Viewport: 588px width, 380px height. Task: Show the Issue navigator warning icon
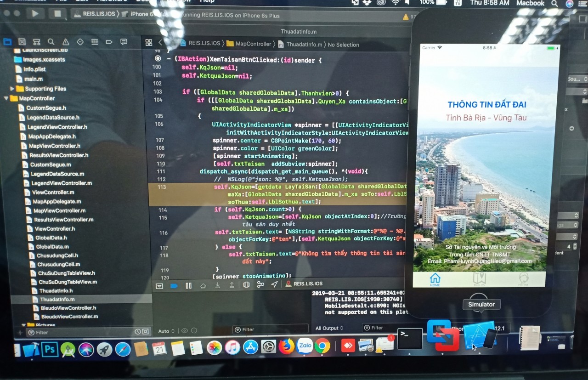66,42
